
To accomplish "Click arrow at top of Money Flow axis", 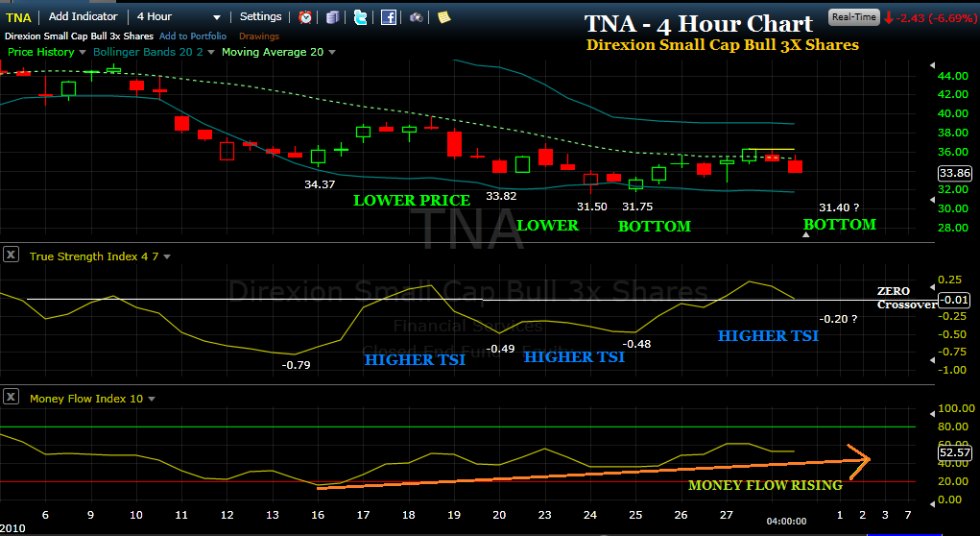I will pos(933,413).
